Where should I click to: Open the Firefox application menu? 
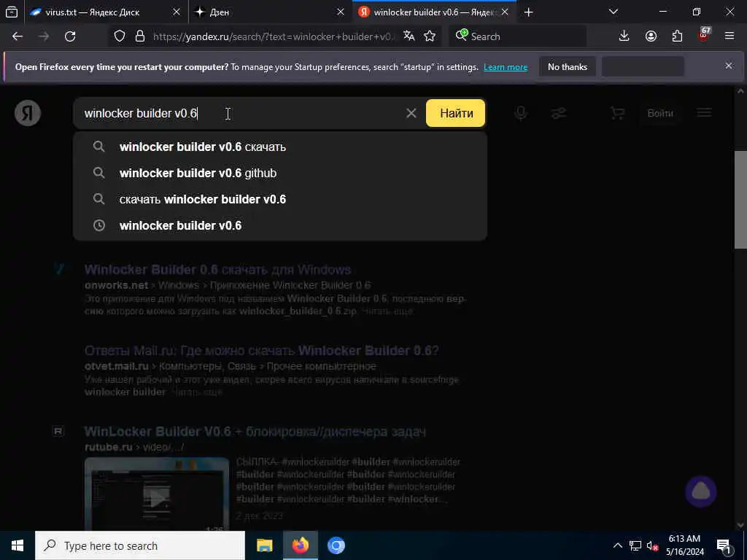(729, 36)
